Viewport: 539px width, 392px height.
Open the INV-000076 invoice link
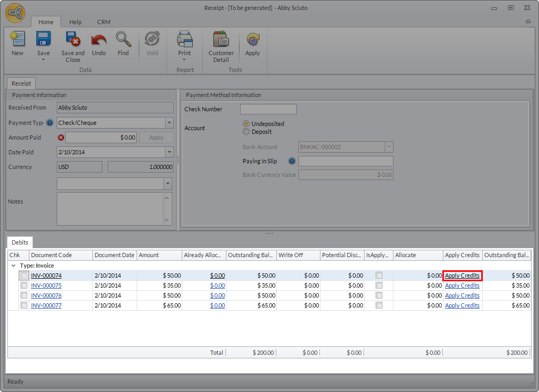pos(46,295)
